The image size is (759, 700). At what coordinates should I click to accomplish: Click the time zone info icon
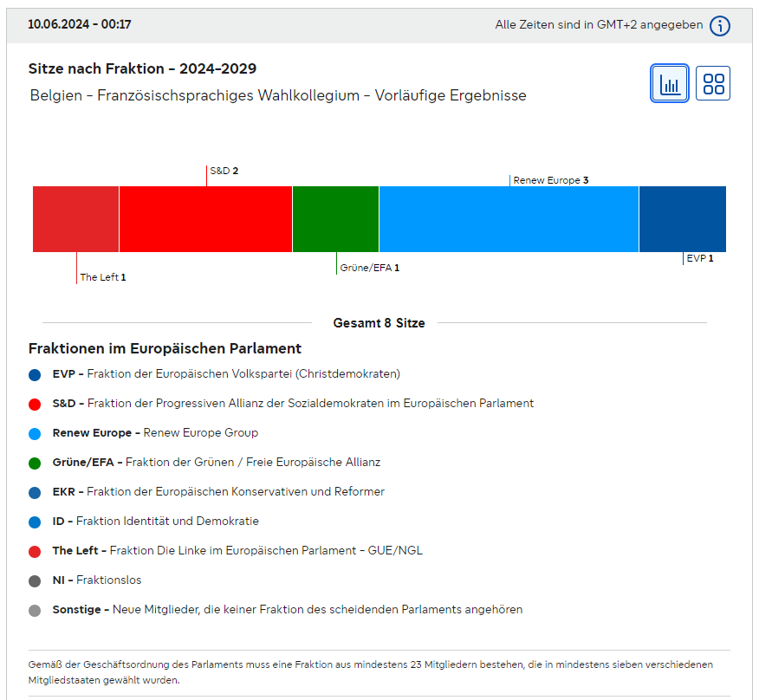coord(719,26)
